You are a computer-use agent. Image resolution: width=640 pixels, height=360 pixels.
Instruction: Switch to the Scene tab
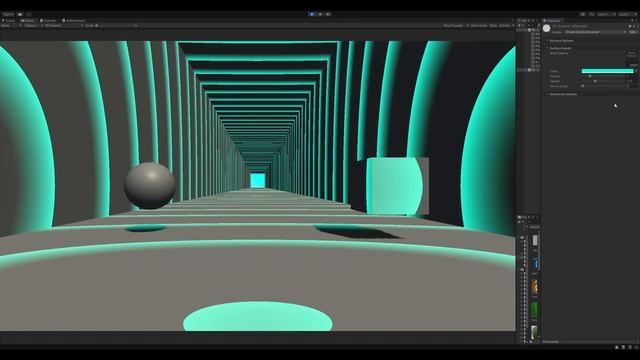9,20
